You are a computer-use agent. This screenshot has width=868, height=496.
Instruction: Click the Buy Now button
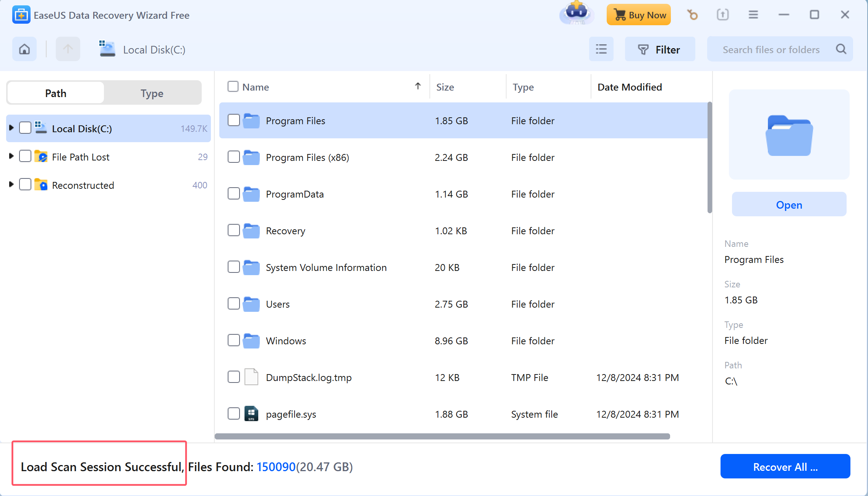(639, 15)
